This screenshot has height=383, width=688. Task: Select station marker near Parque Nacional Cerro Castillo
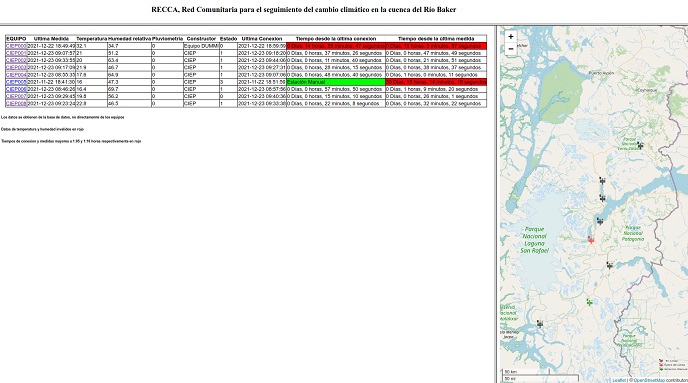pos(640,145)
